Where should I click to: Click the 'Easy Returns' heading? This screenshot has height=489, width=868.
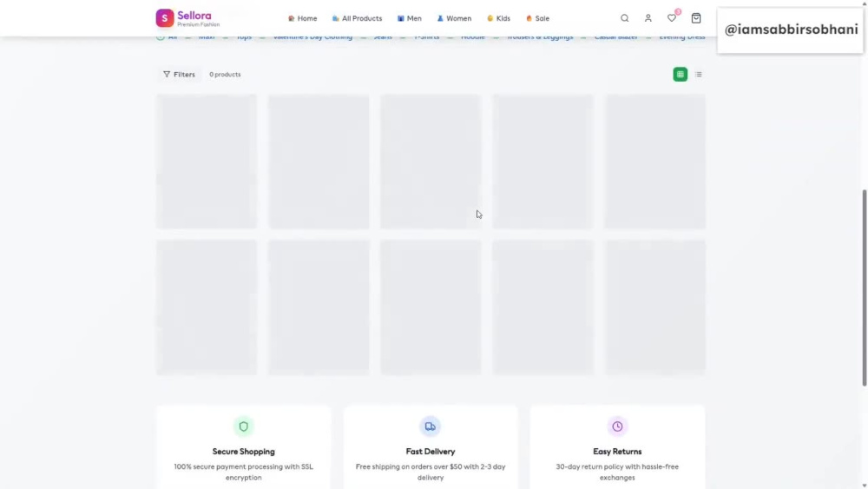point(617,452)
